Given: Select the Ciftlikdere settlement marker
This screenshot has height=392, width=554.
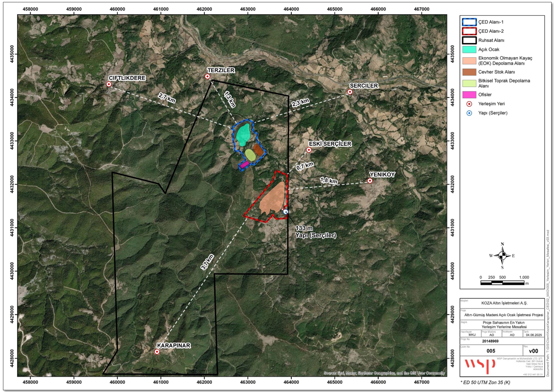Looking at the screenshot, I should click(108, 84).
